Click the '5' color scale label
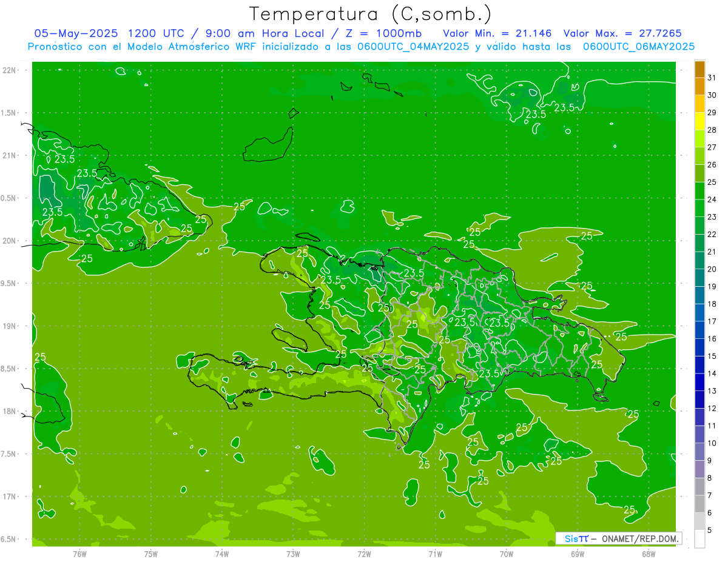 710,530
